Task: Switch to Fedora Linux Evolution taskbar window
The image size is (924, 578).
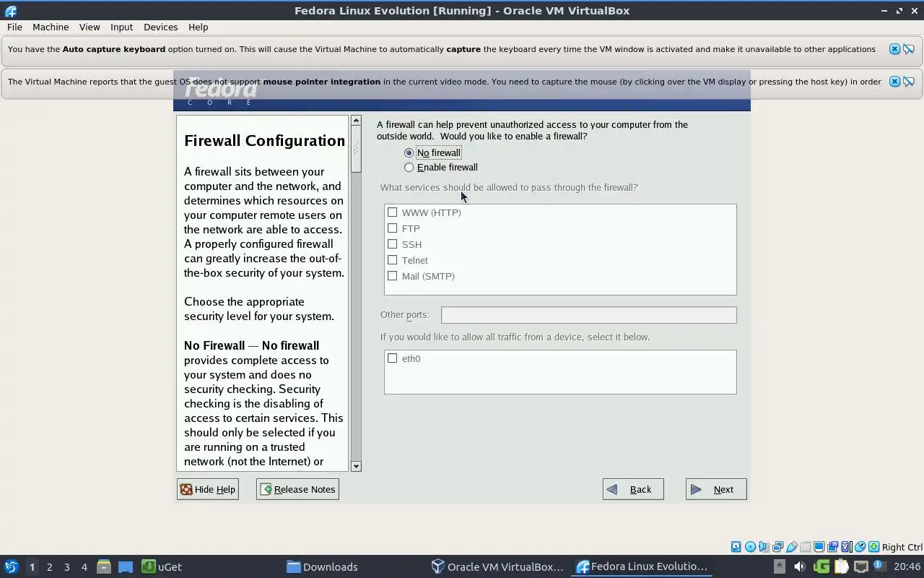Action: [642, 566]
